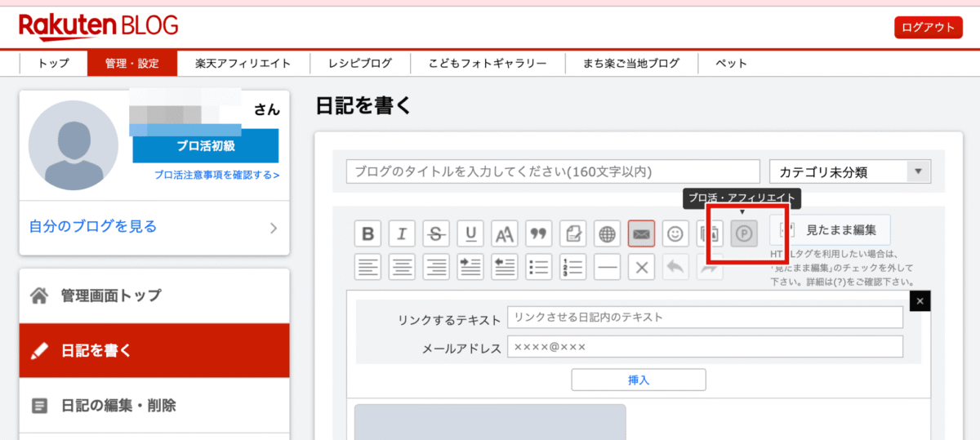Viewport: 980px width, 440px height.
Task: Open the カテゴリ未分類 category dropdown
Action: coord(850,171)
